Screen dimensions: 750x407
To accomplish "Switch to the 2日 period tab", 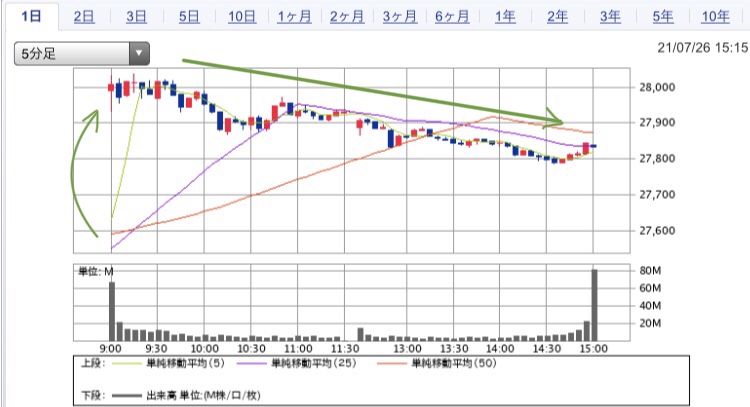I will click(x=84, y=17).
